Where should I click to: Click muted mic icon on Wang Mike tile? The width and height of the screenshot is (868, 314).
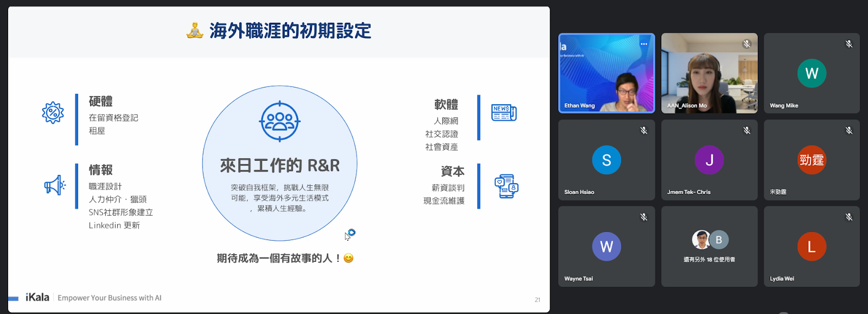click(849, 44)
